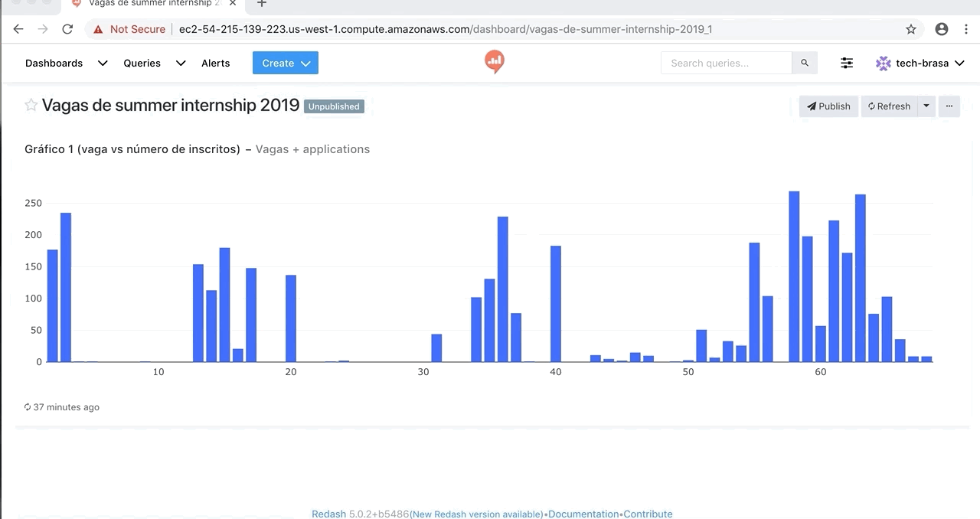Open the Alerts menu item
980x519 pixels.
point(215,63)
